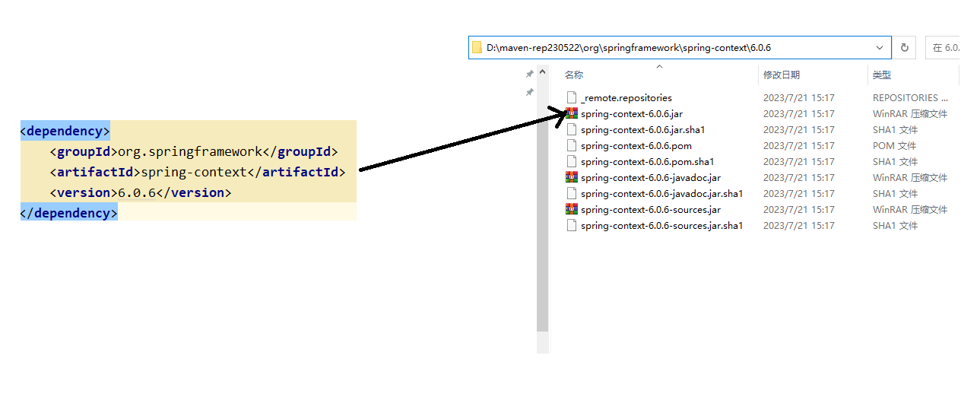The height and width of the screenshot is (419, 980).
Task: Expand the address bar history dropdown arrow
Action: pyautogui.click(x=880, y=47)
